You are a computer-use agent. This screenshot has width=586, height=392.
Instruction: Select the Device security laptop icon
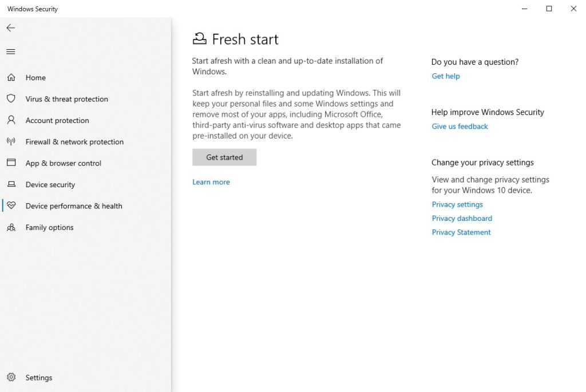tap(11, 184)
